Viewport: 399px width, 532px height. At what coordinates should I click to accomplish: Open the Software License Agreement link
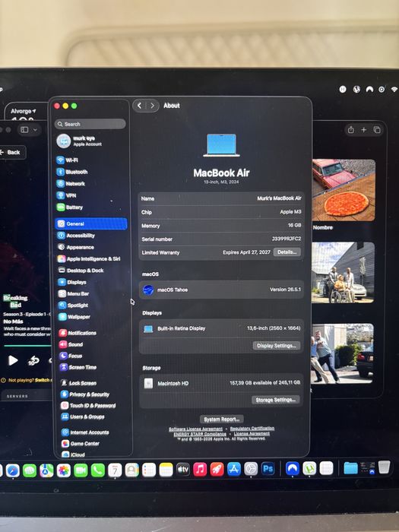click(196, 429)
